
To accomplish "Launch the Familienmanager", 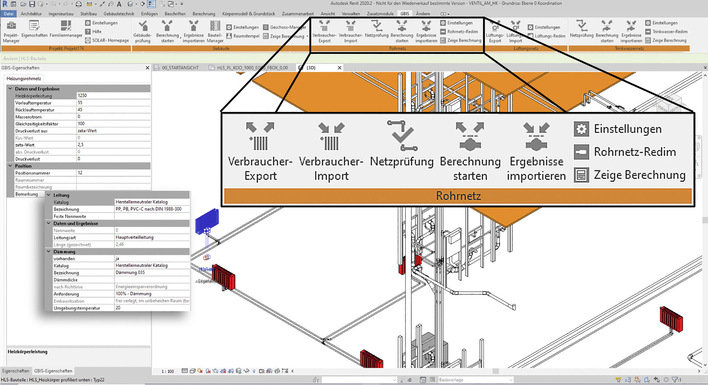I will (66, 29).
